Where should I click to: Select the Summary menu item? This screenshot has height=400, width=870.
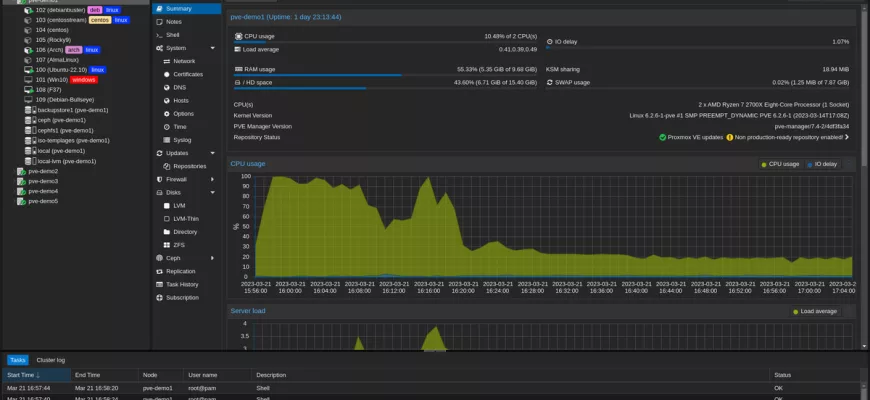click(178, 8)
